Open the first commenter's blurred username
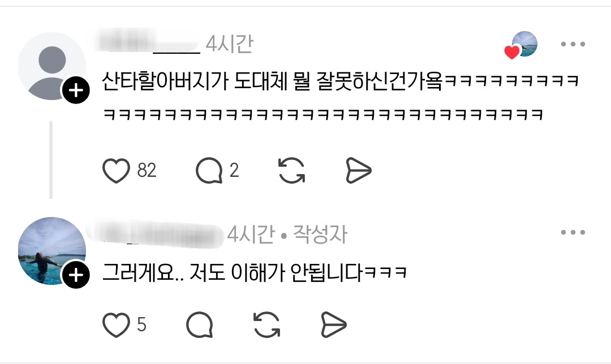This screenshot has width=611, height=364. coord(147,42)
